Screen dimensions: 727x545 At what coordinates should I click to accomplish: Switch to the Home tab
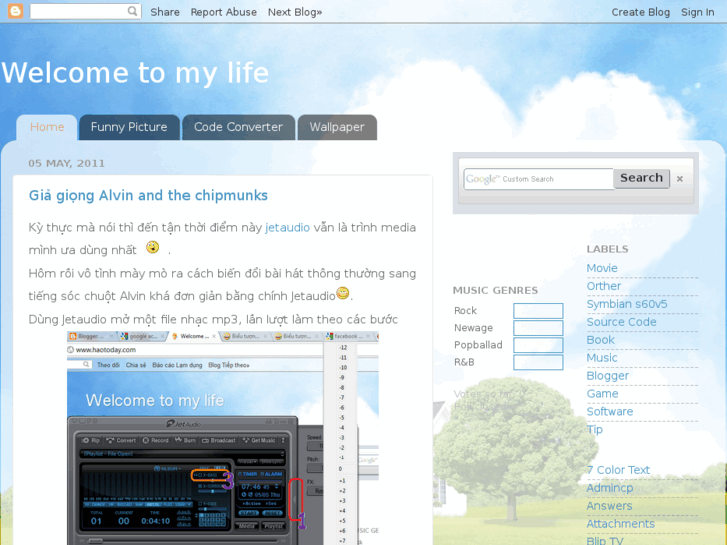tap(47, 127)
